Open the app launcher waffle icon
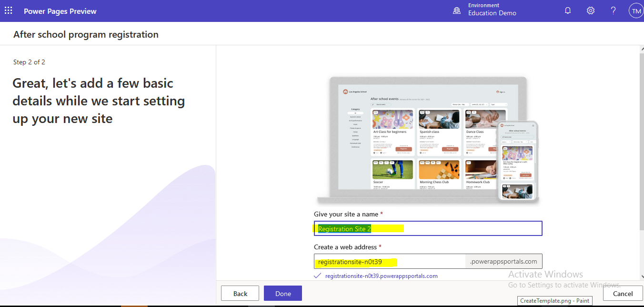This screenshot has height=307, width=644. pyautogui.click(x=8, y=10)
